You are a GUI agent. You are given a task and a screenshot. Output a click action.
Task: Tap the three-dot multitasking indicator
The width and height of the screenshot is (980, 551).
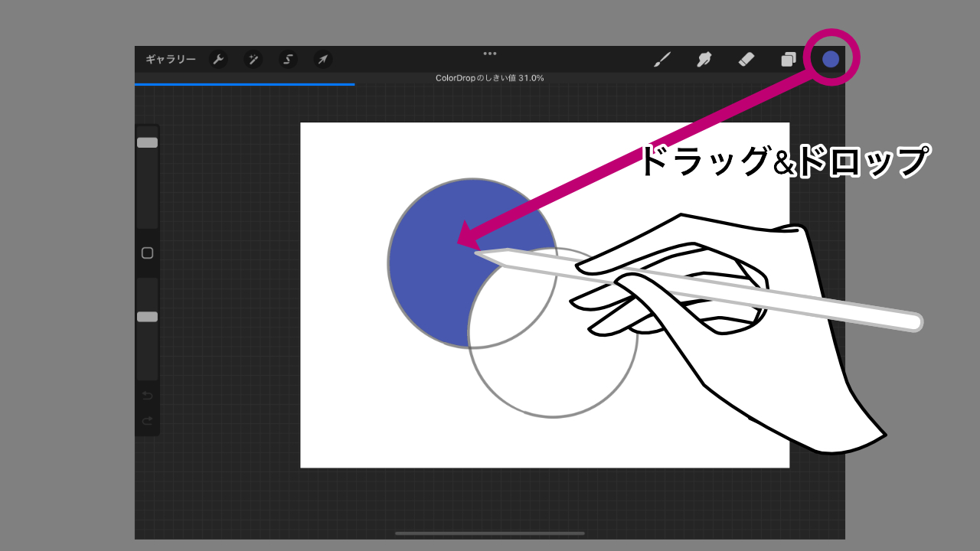pyautogui.click(x=490, y=53)
